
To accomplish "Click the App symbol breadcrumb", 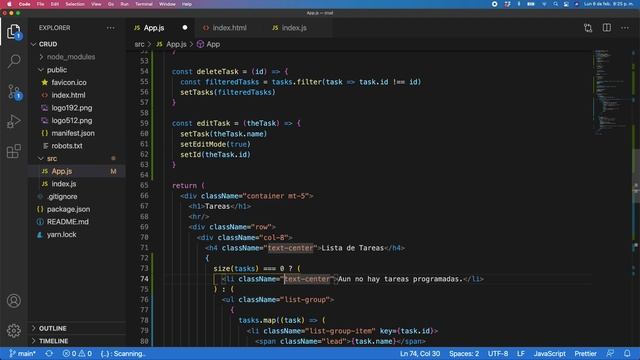I will point(209,44).
